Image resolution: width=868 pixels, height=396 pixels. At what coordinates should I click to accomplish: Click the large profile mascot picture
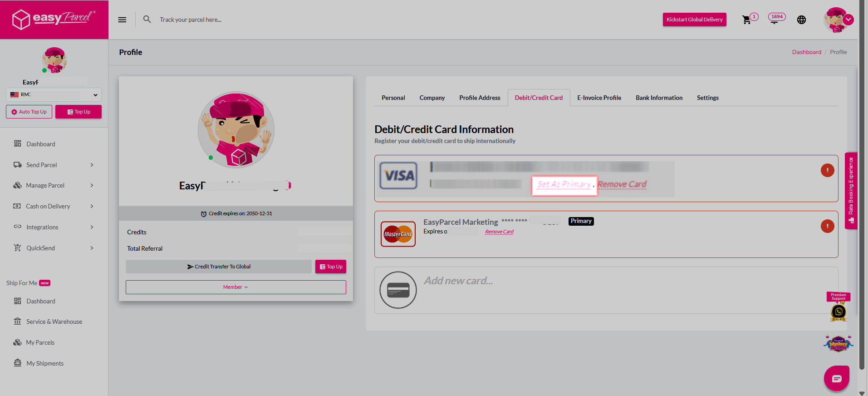(236, 130)
